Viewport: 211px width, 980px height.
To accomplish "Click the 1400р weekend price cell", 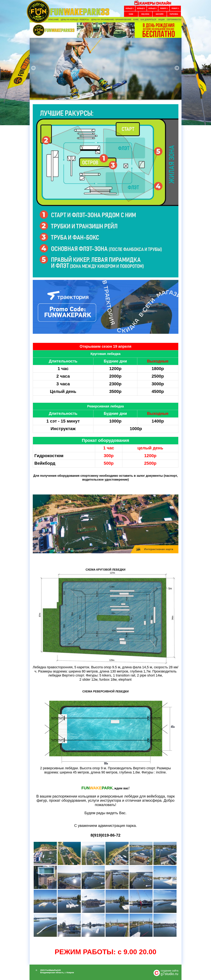I will pos(158,421).
